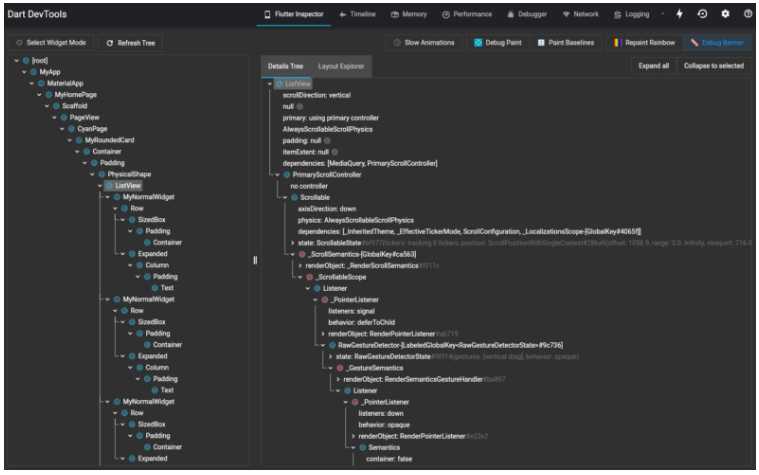The height and width of the screenshot is (475, 759).
Task: Click the ListView icon heading the Details Tree
Action: (279, 84)
